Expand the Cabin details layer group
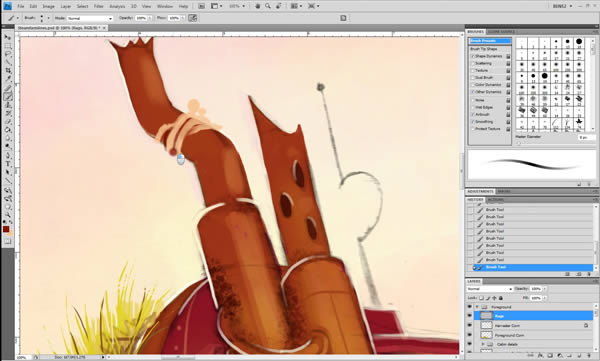 click(483, 344)
